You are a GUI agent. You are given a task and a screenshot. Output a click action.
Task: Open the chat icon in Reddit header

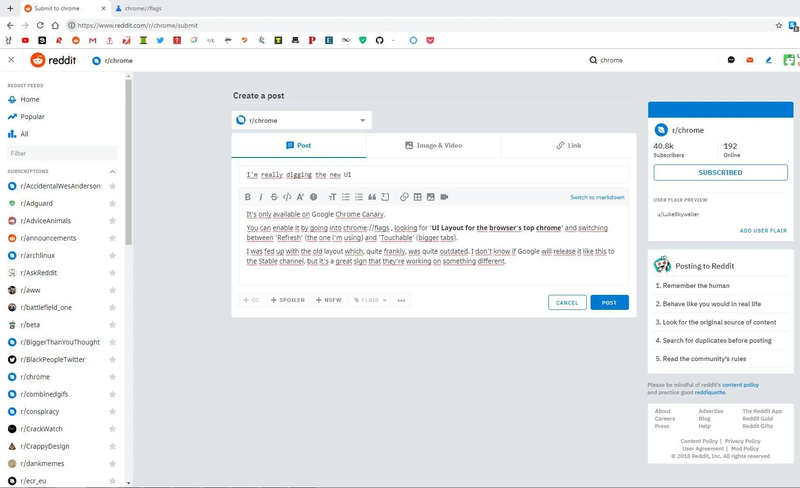click(731, 60)
